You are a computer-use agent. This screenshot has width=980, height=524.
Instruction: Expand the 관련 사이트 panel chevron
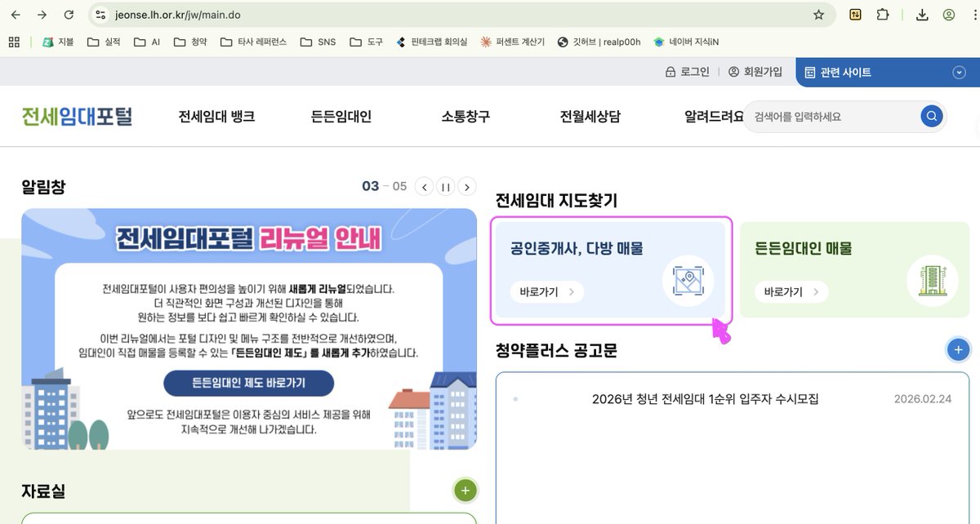point(959,72)
